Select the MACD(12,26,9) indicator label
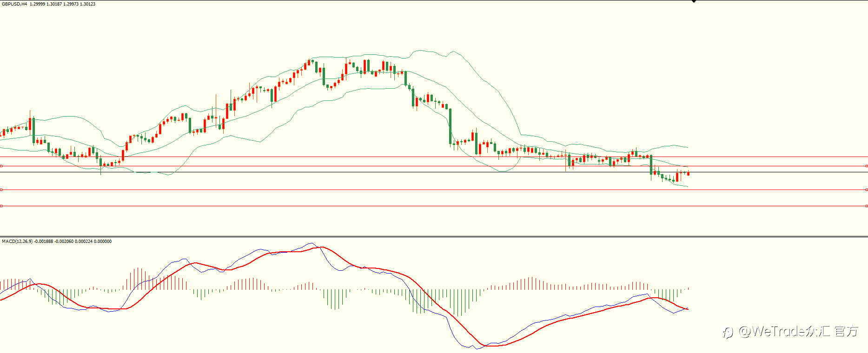This screenshot has height=353, width=868. coord(17,242)
